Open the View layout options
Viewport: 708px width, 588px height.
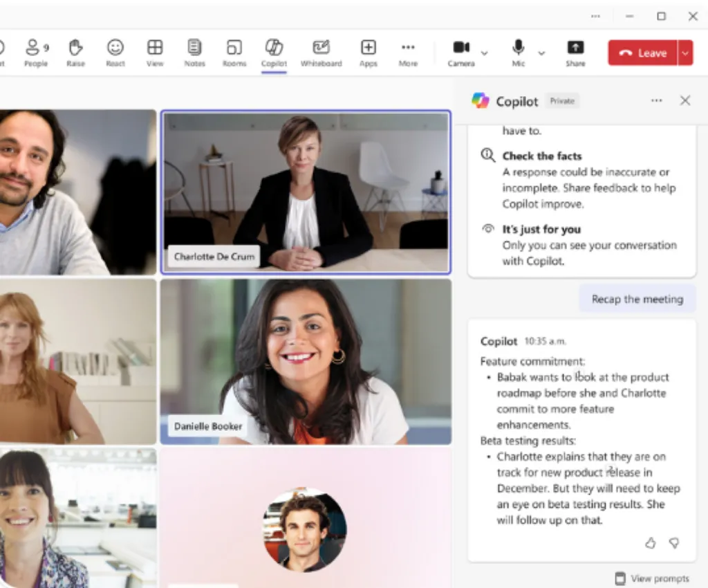point(155,53)
